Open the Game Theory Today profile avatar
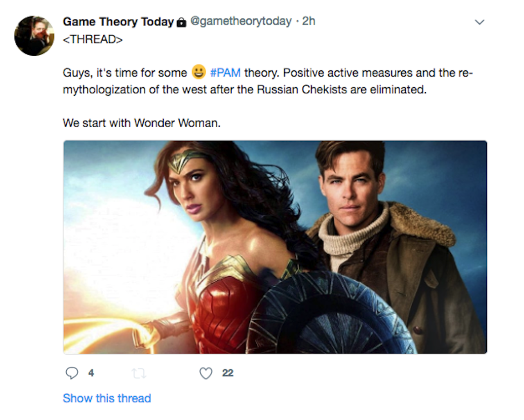 tap(34, 36)
